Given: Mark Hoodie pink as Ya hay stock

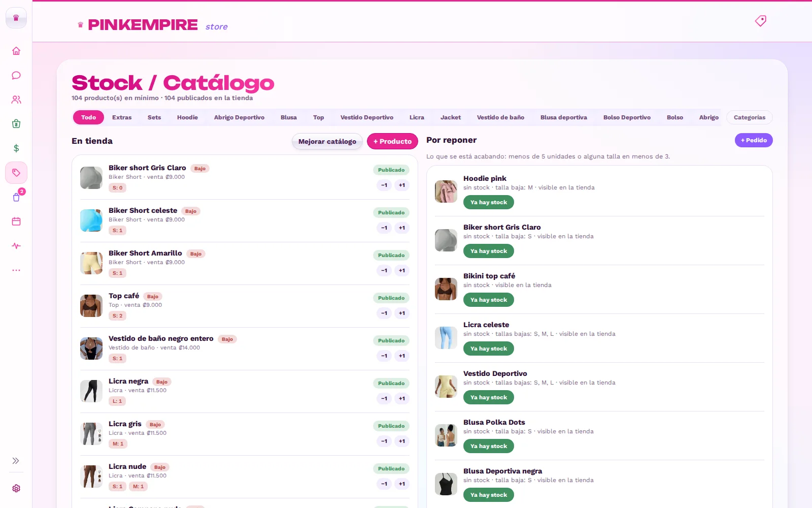Looking at the screenshot, I should pos(489,202).
